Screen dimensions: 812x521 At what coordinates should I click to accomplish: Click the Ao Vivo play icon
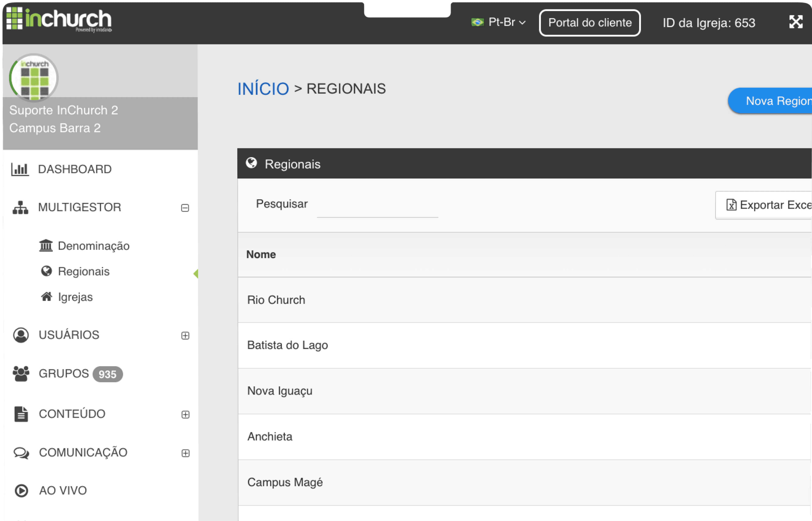21,491
